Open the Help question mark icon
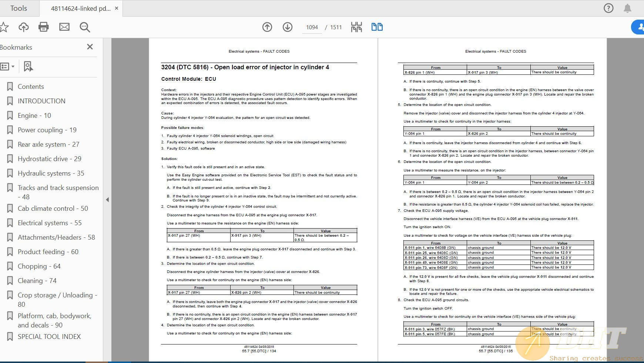Screen dimensions: 644x363 pyautogui.click(x=608, y=8)
